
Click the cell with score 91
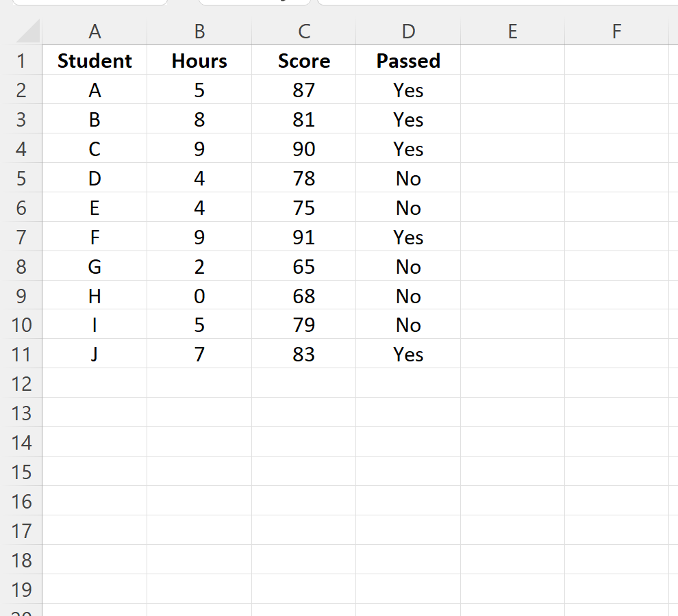click(303, 237)
